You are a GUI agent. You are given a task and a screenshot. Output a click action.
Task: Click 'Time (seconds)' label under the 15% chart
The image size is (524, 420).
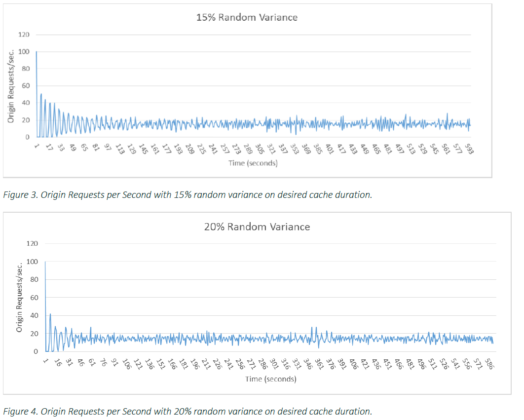253,163
